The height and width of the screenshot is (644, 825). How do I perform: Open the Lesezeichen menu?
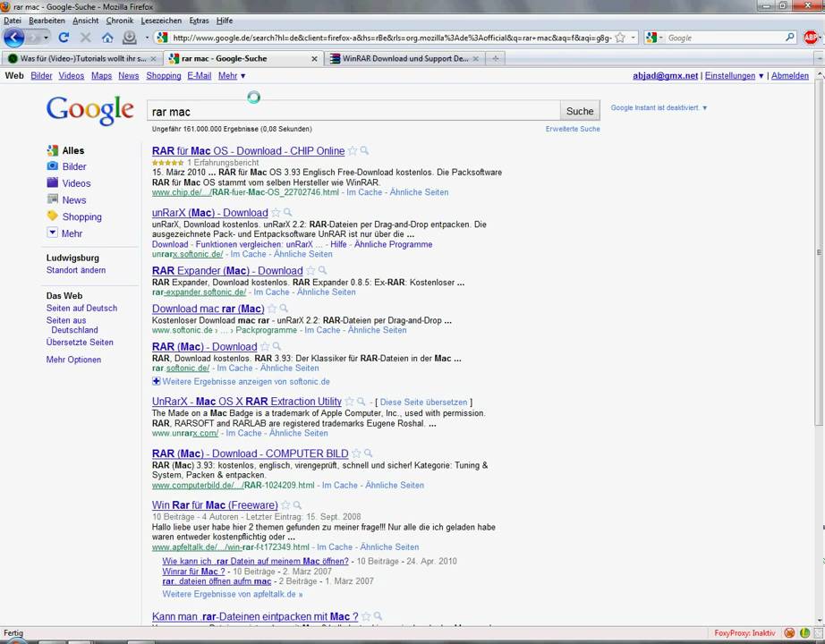coord(161,21)
